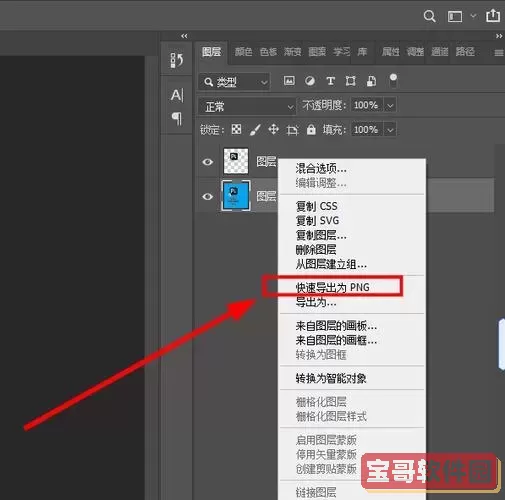The width and height of the screenshot is (505, 500).
Task: Click the 不透明度 100% value field
Action: tap(367, 105)
